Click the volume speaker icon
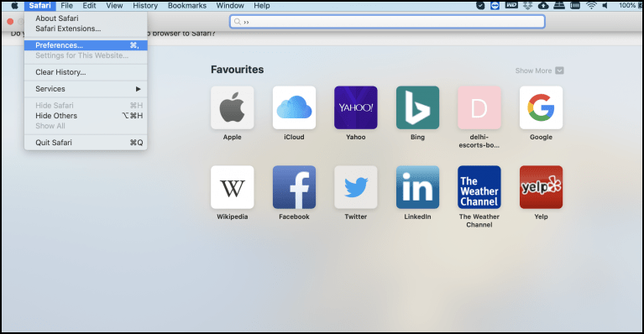644x334 pixels. pyautogui.click(x=605, y=5)
